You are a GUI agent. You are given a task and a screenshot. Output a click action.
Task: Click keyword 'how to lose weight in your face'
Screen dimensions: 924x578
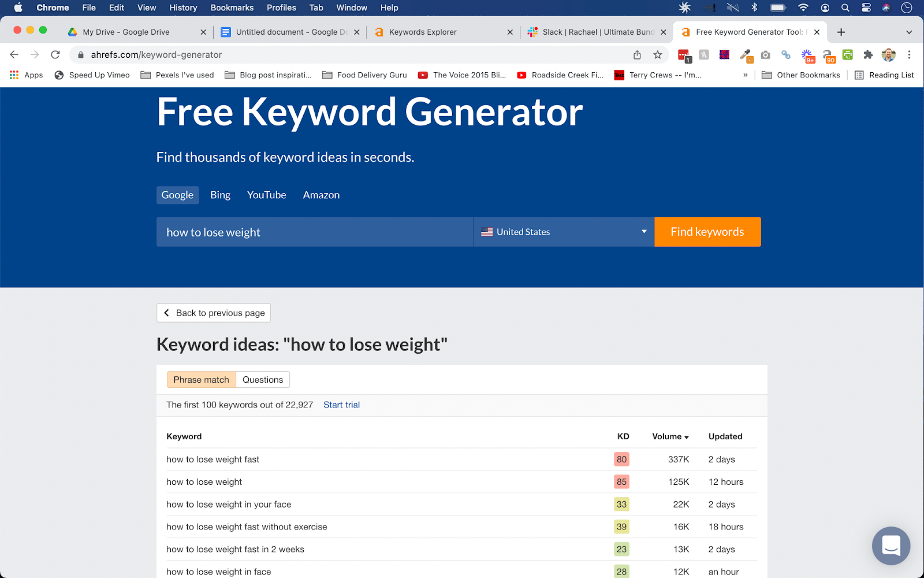229,505
